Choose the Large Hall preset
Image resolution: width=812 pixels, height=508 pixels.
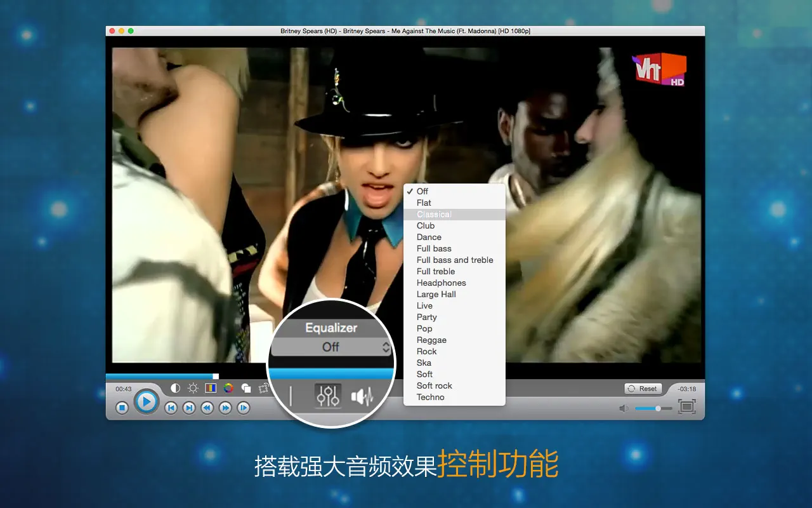click(454, 294)
